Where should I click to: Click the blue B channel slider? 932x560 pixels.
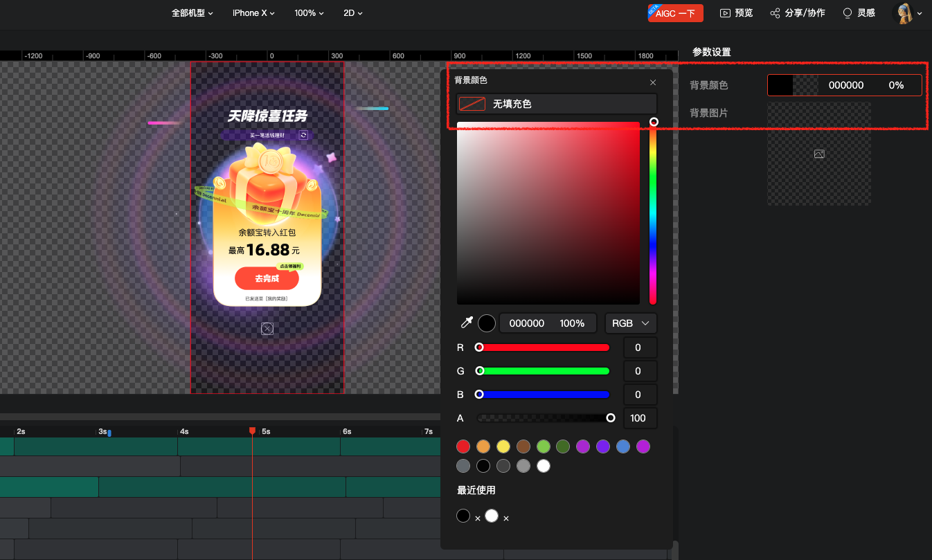(544, 395)
